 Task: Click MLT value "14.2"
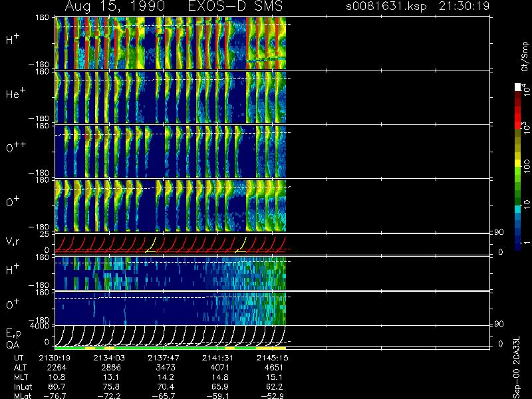166,377
